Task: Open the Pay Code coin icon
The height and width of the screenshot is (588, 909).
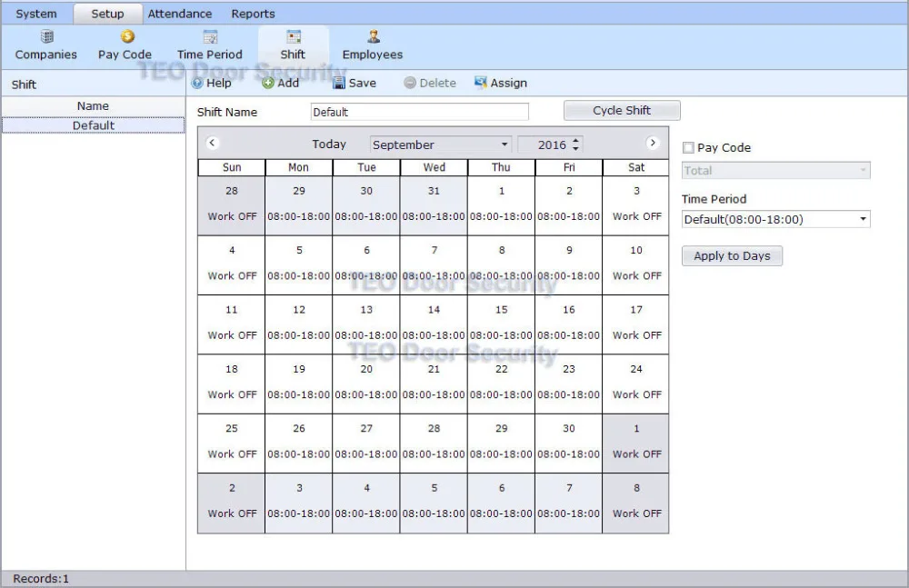Action: click(127, 37)
